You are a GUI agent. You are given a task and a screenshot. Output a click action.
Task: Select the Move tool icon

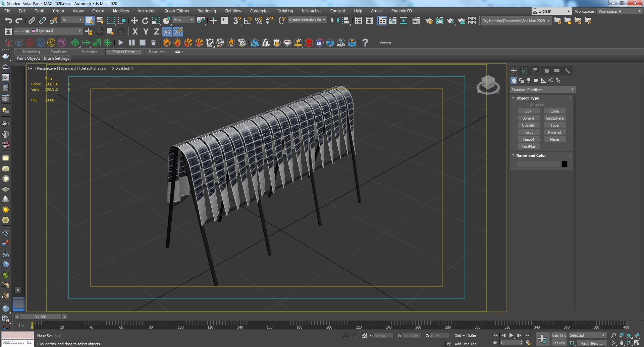pyautogui.click(x=135, y=21)
